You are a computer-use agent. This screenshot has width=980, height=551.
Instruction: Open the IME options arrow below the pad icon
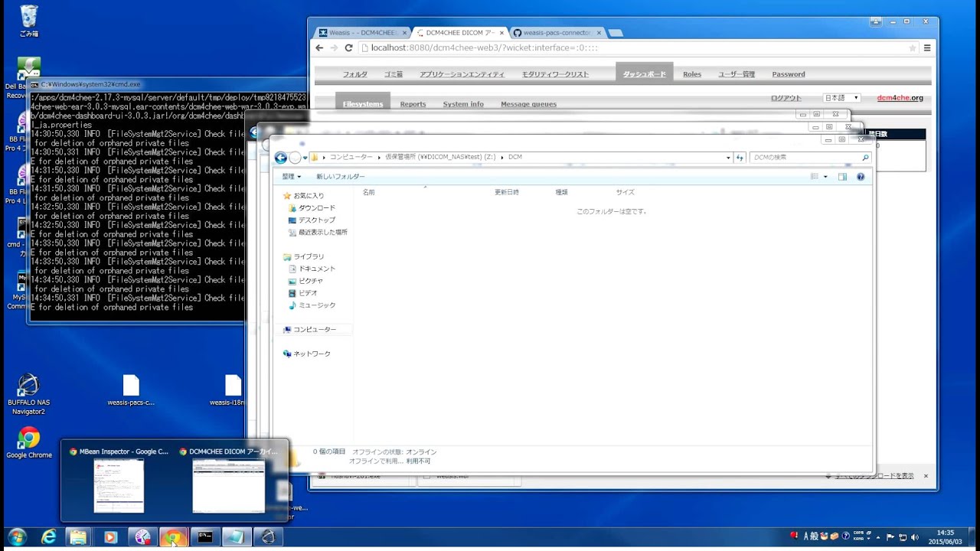(x=870, y=539)
